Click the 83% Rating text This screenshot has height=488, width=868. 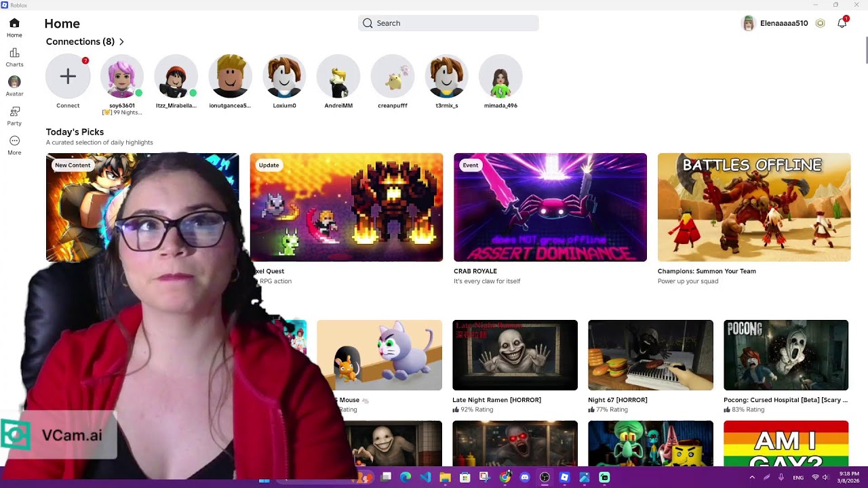(x=749, y=409)
